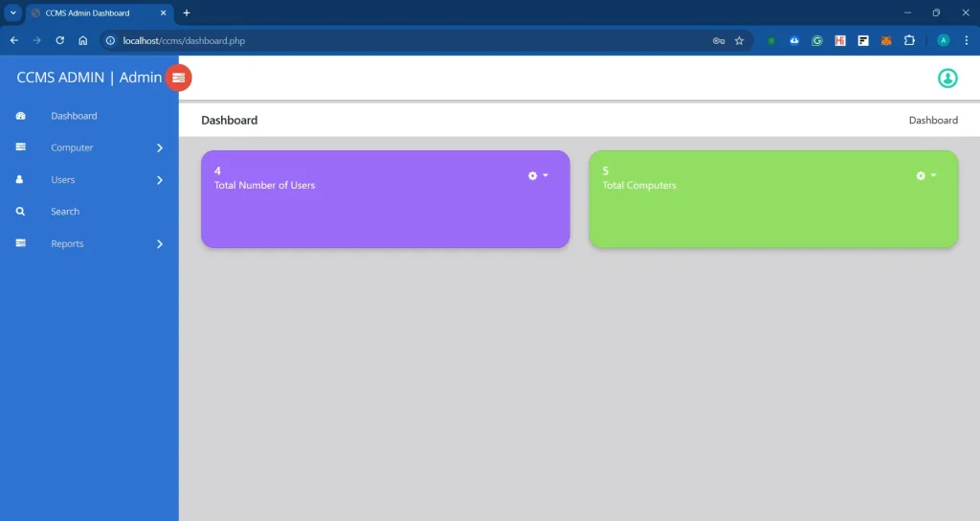Select the CCMS Admin Dashboard tab
Viewport: 980px width, 521px height.
100,13
